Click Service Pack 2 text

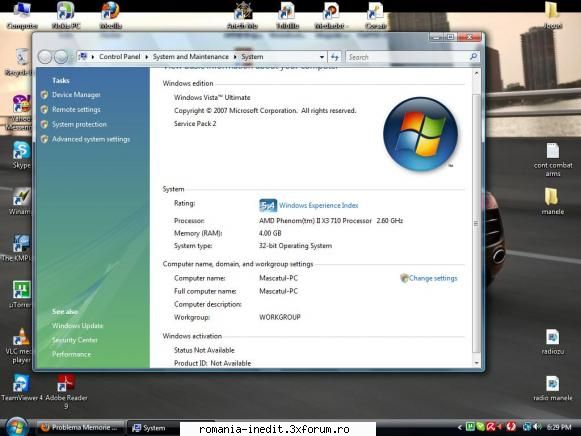pyautogui.click(x=195, y=124)
